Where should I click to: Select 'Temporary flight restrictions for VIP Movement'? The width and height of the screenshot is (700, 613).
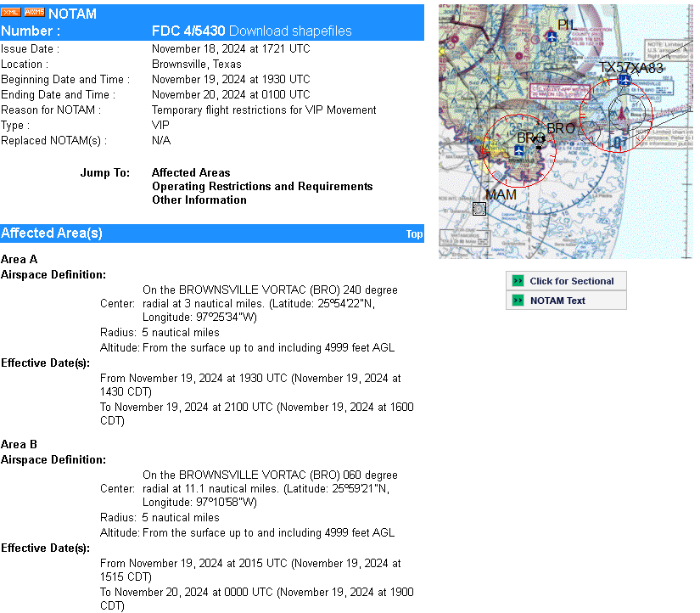(264, 110)
